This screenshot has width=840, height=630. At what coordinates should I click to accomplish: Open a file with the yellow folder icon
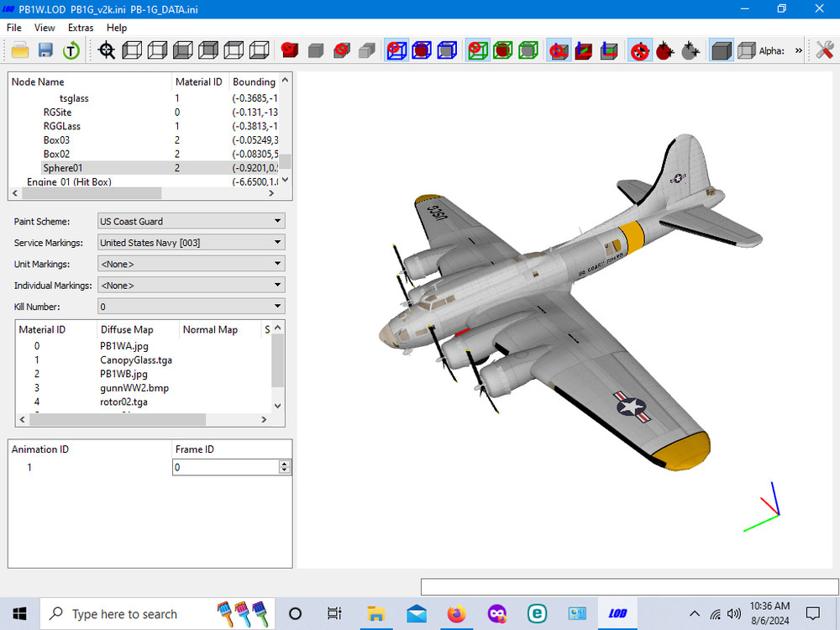click(x=20, y=51)
